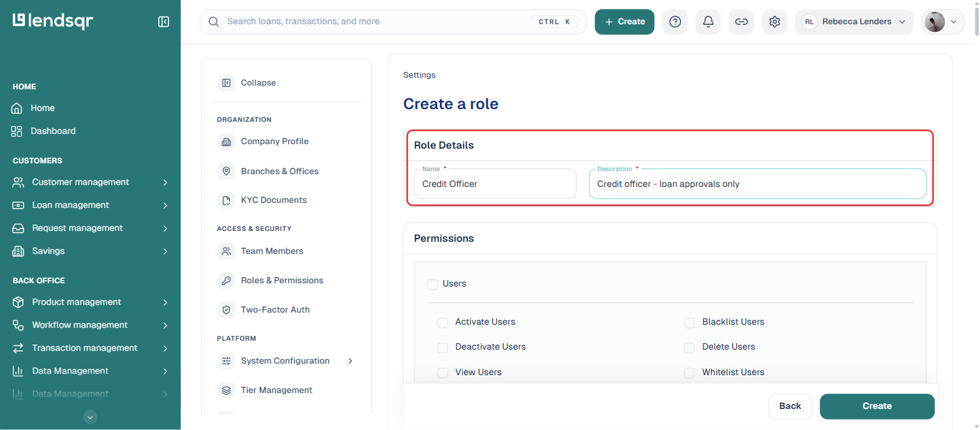This screenshot has height=430, width=980.
Task: Click the Product management box icon
Action: [19, 302]
